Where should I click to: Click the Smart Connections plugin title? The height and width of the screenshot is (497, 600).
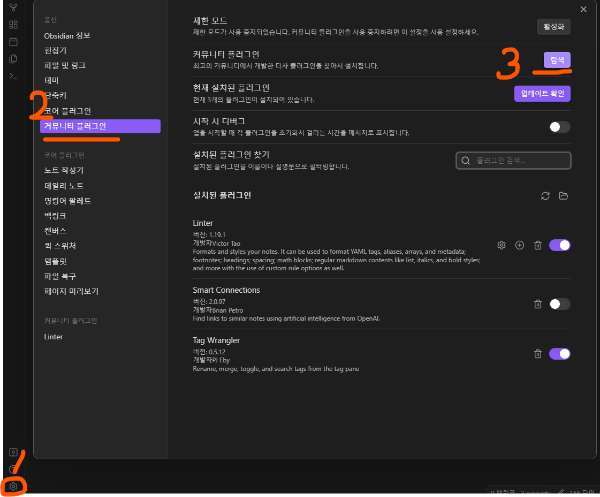226,290
